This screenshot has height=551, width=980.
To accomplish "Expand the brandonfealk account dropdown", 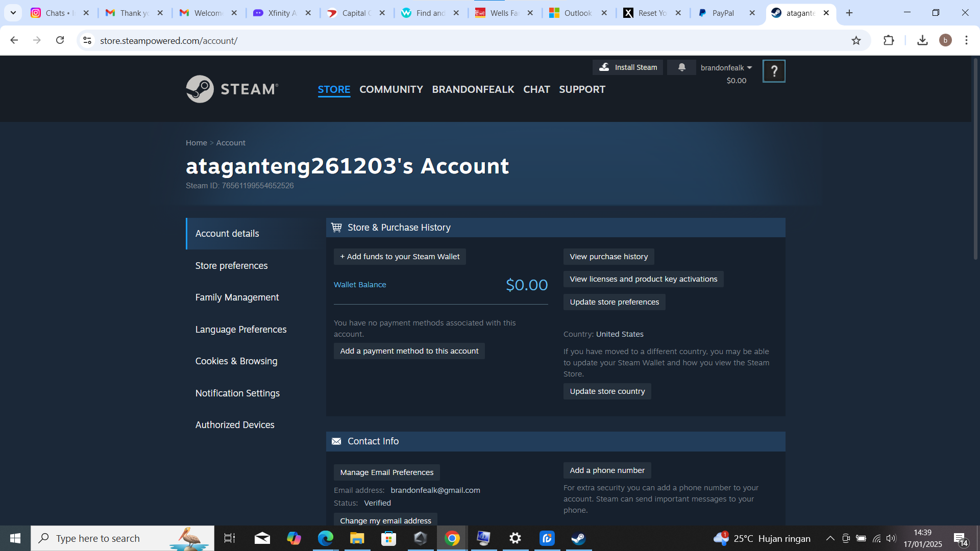I will click(x=726, y=67).
